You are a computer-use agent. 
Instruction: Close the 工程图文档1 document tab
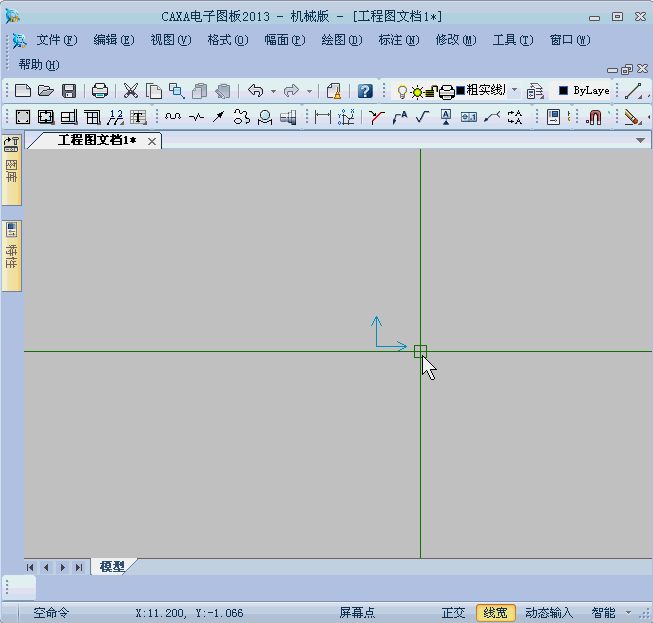152,141
